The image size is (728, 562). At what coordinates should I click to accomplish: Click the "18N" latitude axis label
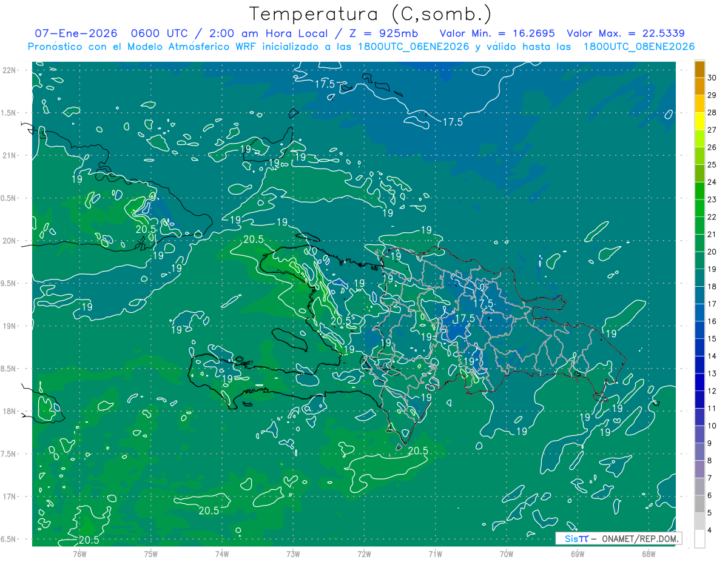point(9,412)
